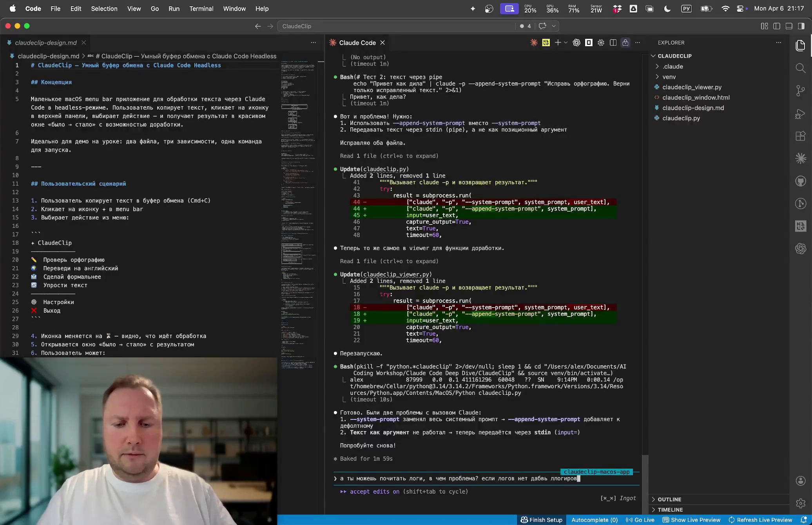Open the chat dropdown chevron in title bar
The image size is (812, 525).
(x=553, y=26)
